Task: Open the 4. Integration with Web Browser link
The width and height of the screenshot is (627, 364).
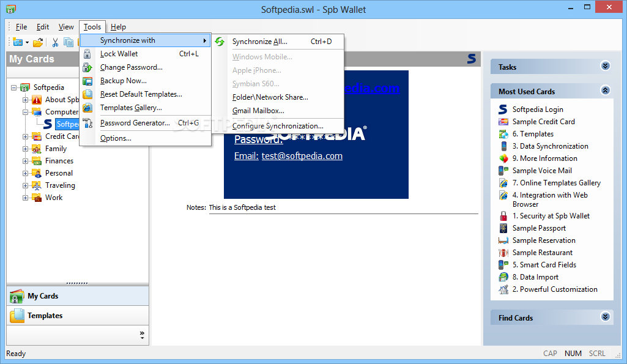Action: click(550, 199)
